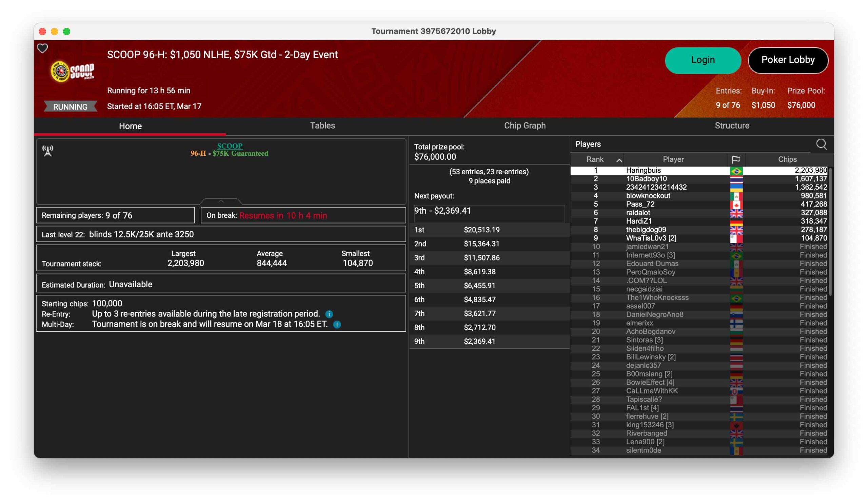
Task: Go to the Structure tab
Action: click(732, 125)
